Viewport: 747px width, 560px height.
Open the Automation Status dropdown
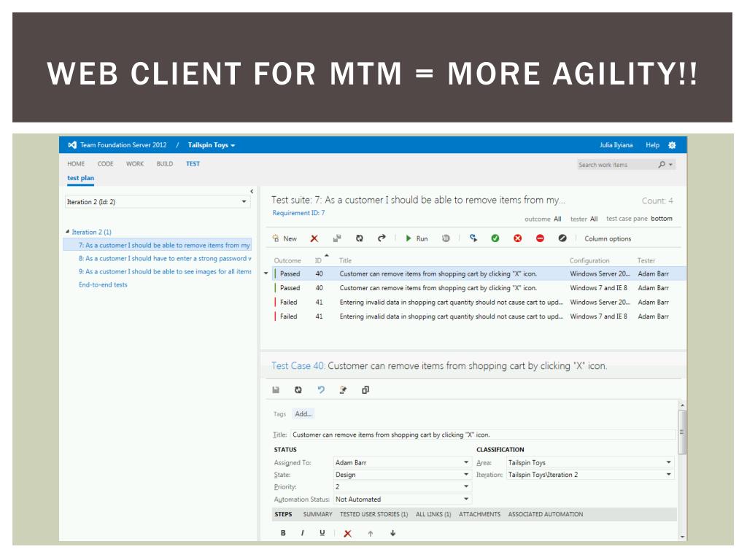(466, 499)
